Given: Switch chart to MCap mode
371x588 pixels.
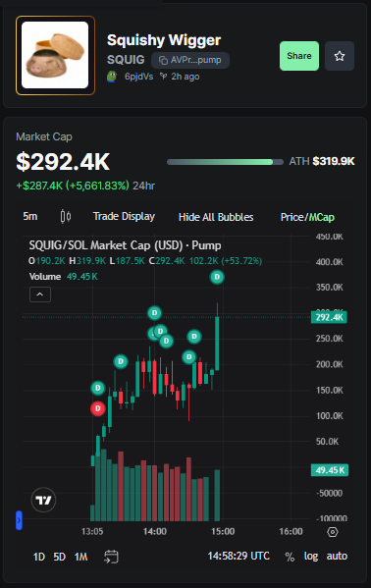Looking at the screenshot, I should click(322, 217).
